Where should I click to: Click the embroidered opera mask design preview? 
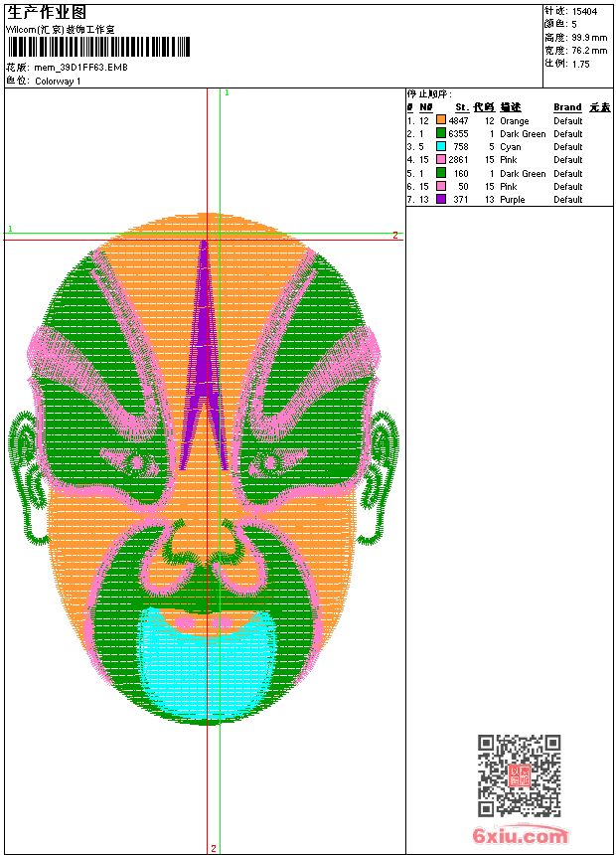coord(203,469)
